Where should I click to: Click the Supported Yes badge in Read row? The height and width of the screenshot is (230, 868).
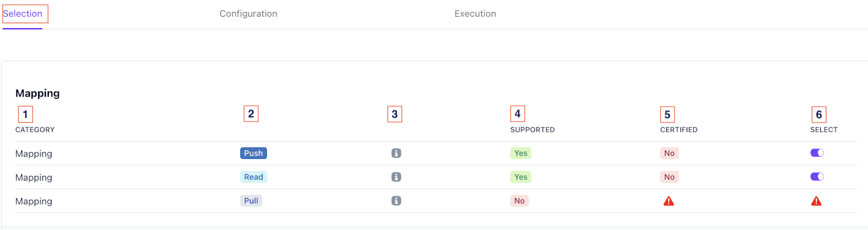(521, 177)
